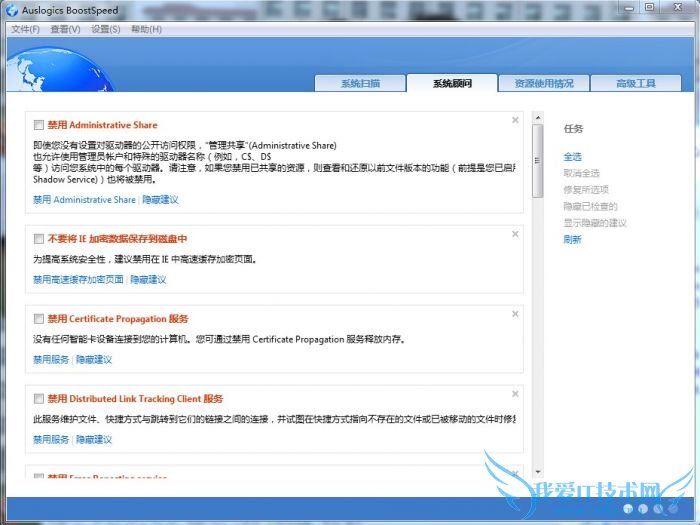The width and height of the screenshot is (700, 525).
Task: Maximize the BoostSpeed window
Action: coord(650,7)
